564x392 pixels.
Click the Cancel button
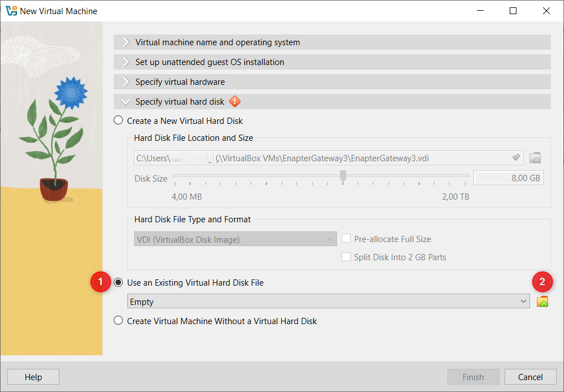click(x=529, y=376)
